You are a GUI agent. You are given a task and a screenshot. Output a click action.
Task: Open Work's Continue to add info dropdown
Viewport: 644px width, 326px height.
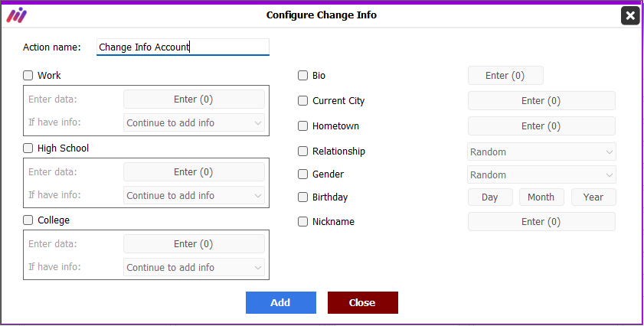pyautogui.click(x=194, y=122)
